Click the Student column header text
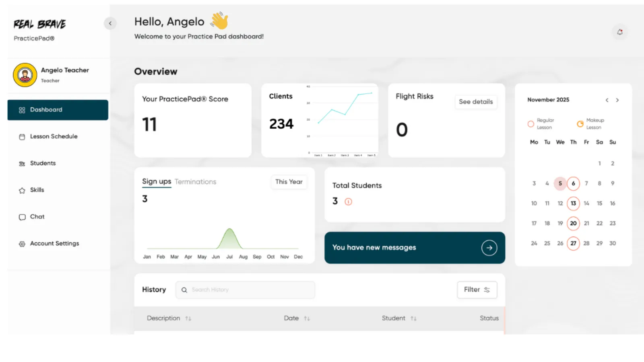644x362 pixels. tap(394, 318)
